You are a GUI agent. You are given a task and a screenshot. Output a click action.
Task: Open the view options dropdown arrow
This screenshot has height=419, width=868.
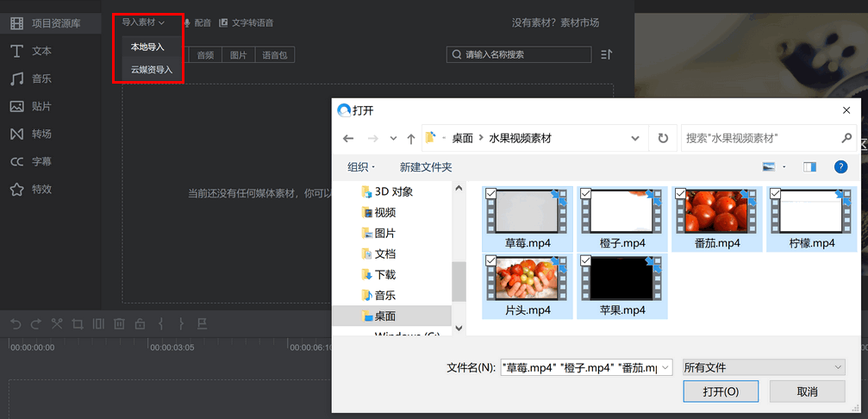[x=784, y=166]
